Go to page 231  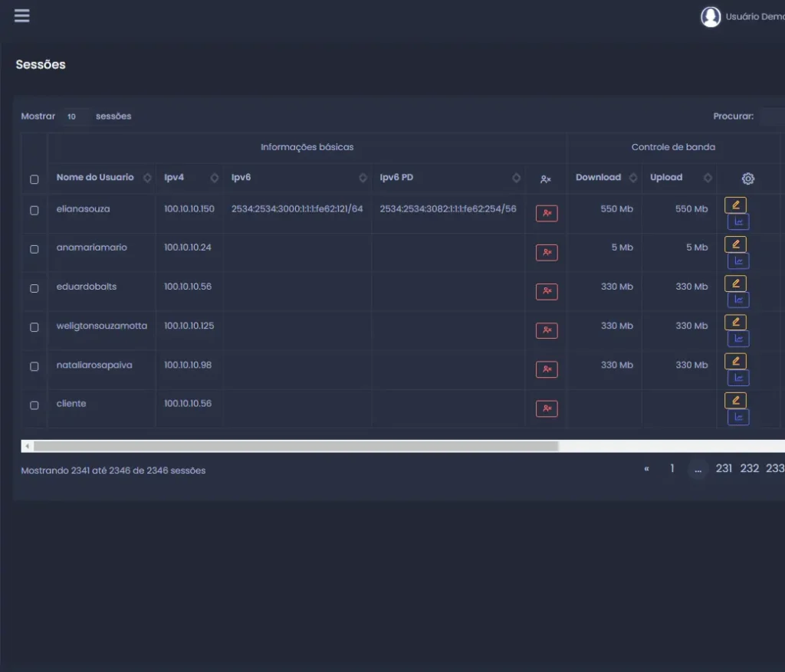[x=724, y=469]
